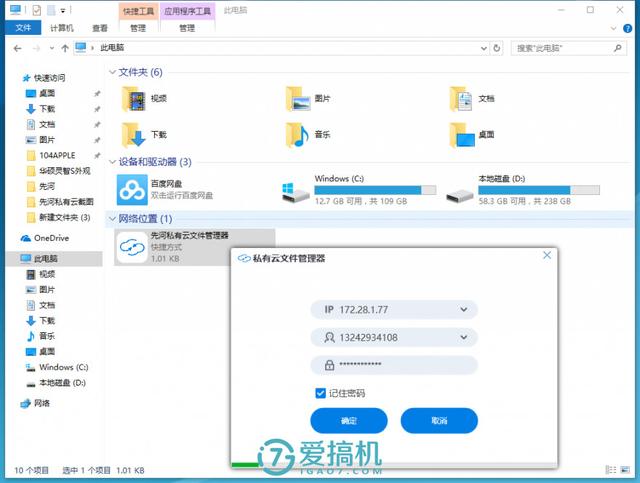Open 华硕灵智S外观 folder in sidebar
This screenshot has height=483, width=640.
(x=58, y=171)
